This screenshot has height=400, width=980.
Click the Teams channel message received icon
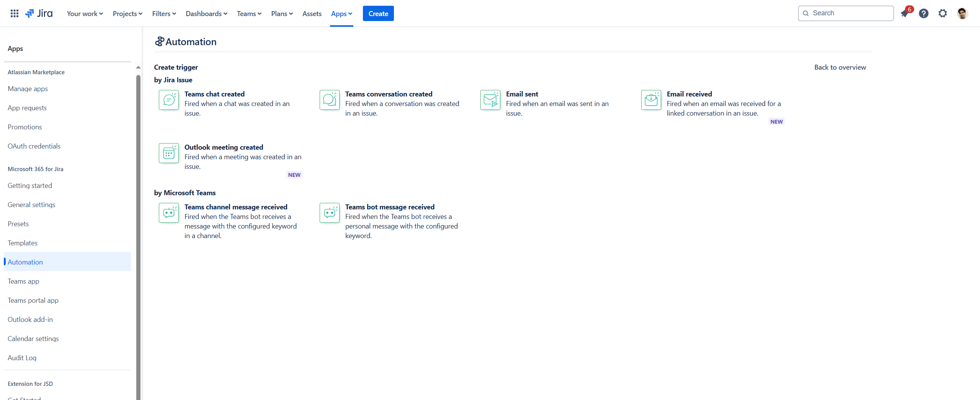click(x=169, y=213)
